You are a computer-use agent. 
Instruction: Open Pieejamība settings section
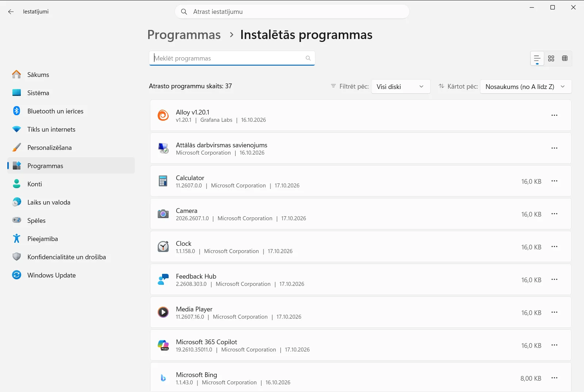(71, 238)
